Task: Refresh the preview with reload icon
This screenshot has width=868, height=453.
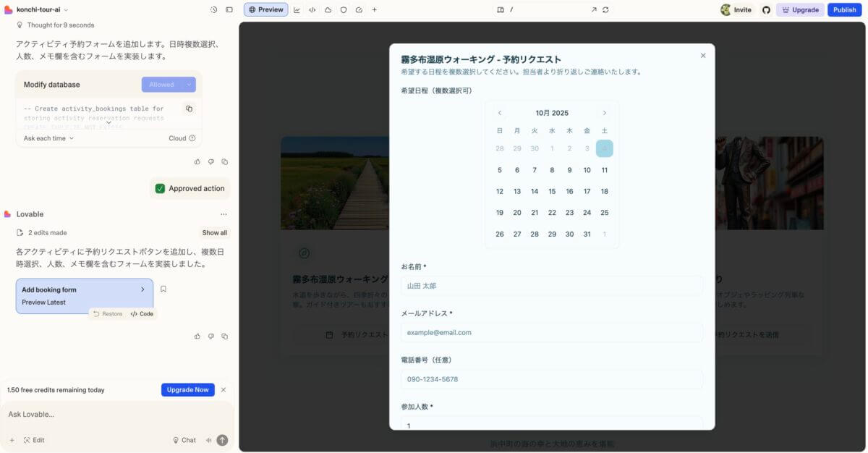Action: click(x=605, y=10)
